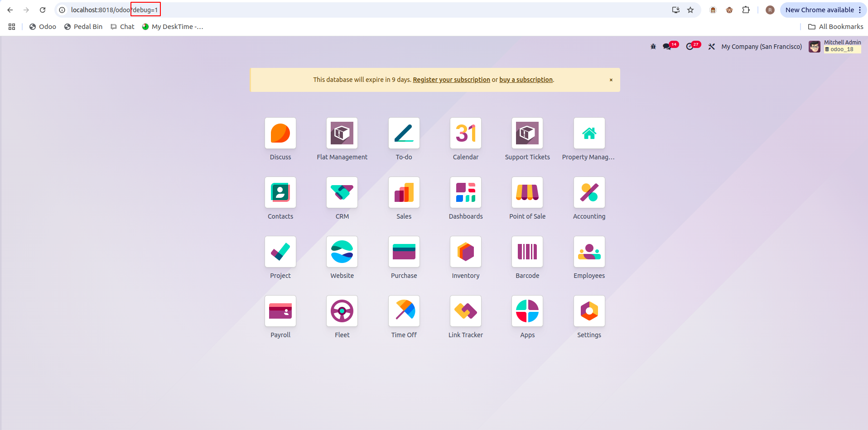This screenshot has width=868, height=430.
Task: Open the Property Management app
Action: coord(589,133)
